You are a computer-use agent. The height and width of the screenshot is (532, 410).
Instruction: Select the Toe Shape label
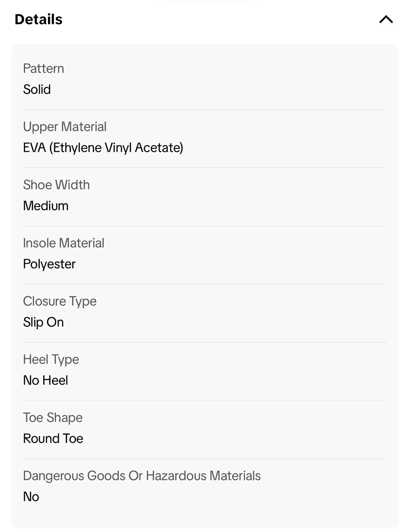53,417
